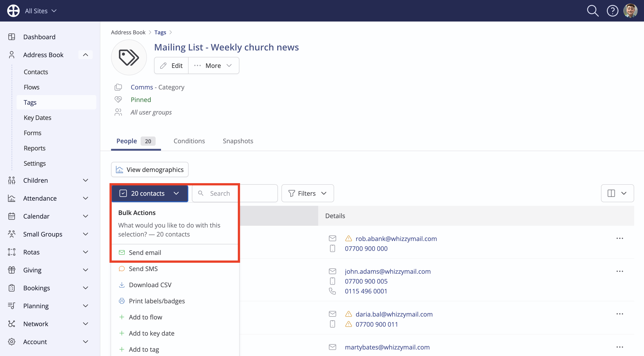Switch to the People tab
This screenshot has height=356, width=644.
pyautogui.click(x=136, y=141)
